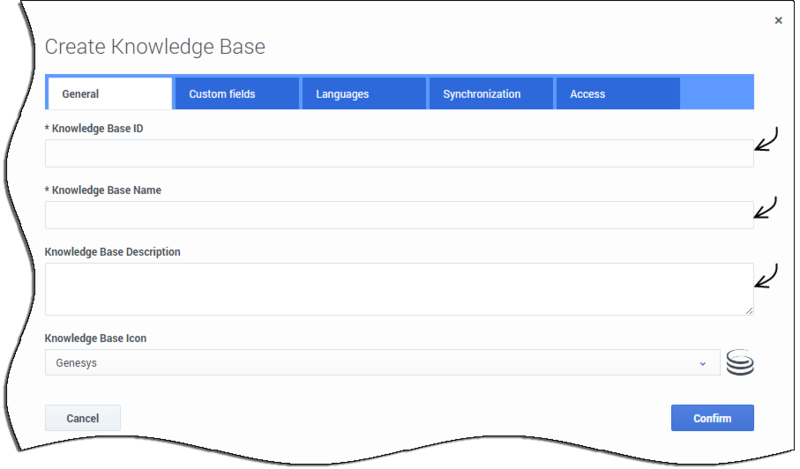Click the stacked disks icon preview
The height and width of the screenshot is (469, 800).
[x=740, y=362]
